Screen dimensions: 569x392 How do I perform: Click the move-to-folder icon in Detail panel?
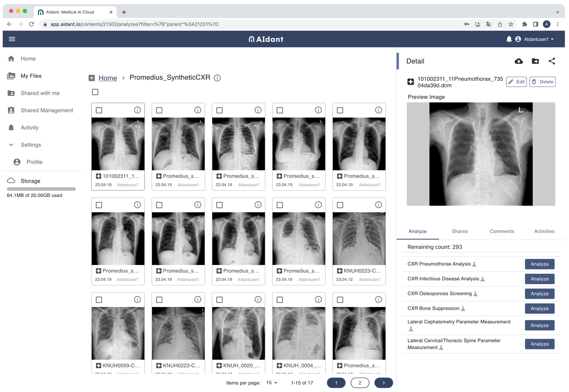click(535, 61)
